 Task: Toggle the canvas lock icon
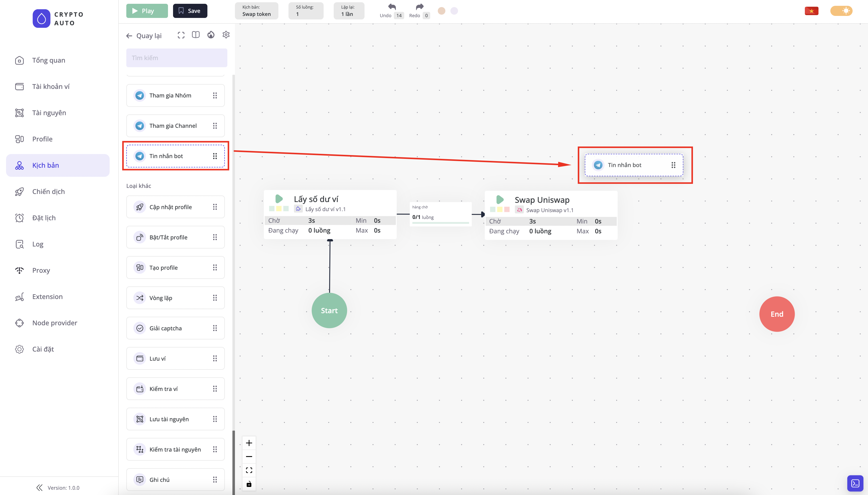pyautogui.click(x=249, y=484)
